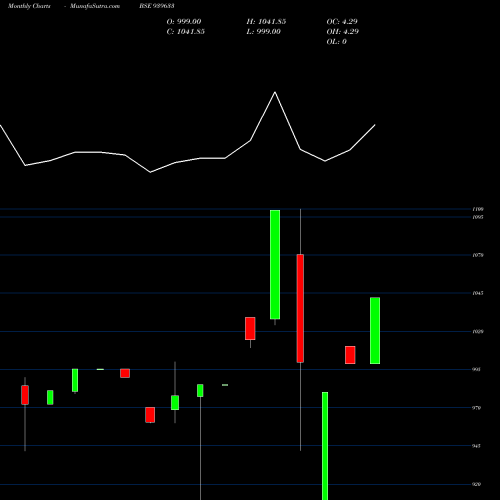
Task: Click the peak of the white line chart
Action: (275, 92)
